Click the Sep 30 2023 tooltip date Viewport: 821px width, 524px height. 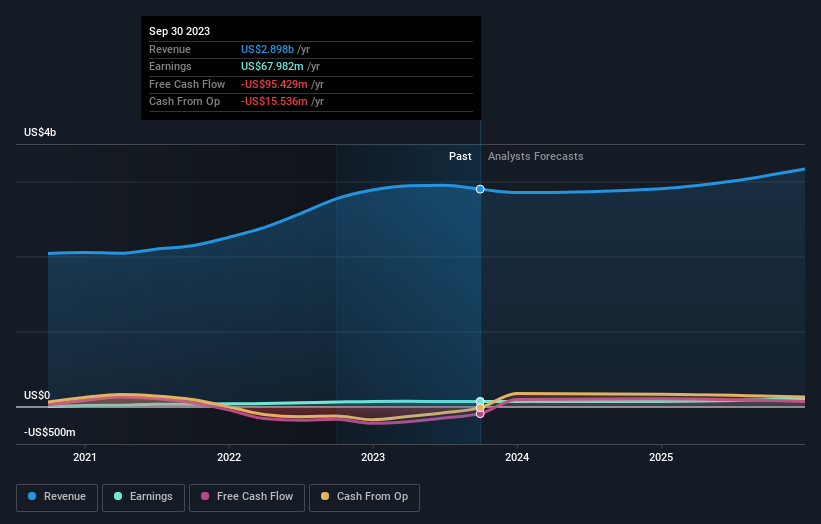180,31
